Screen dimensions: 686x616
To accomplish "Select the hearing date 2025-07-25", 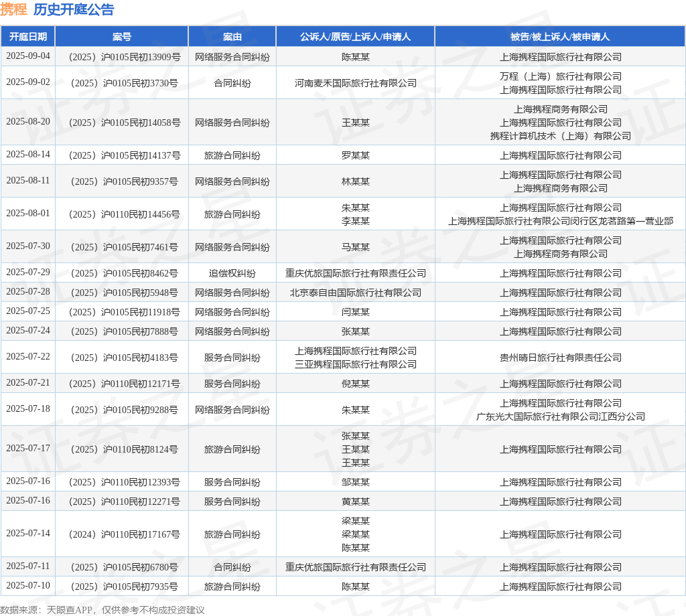I will coord(28,311).
